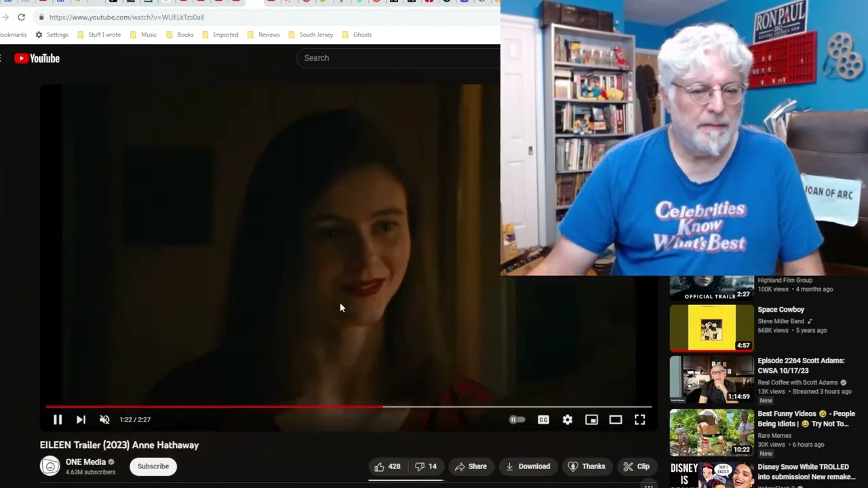The image size is (868, 488).
Task: Open the Disney Snow White TROLLED video title
Action: click(x=806, y=472)
